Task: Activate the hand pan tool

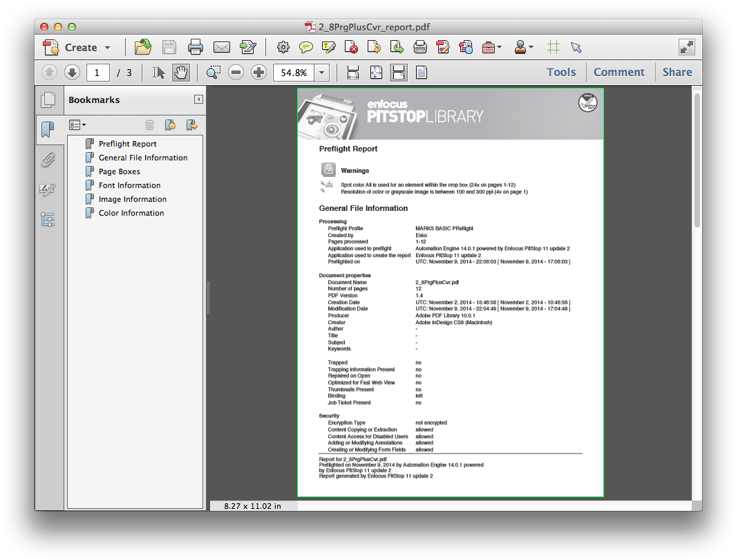Action: pos(180,73)
